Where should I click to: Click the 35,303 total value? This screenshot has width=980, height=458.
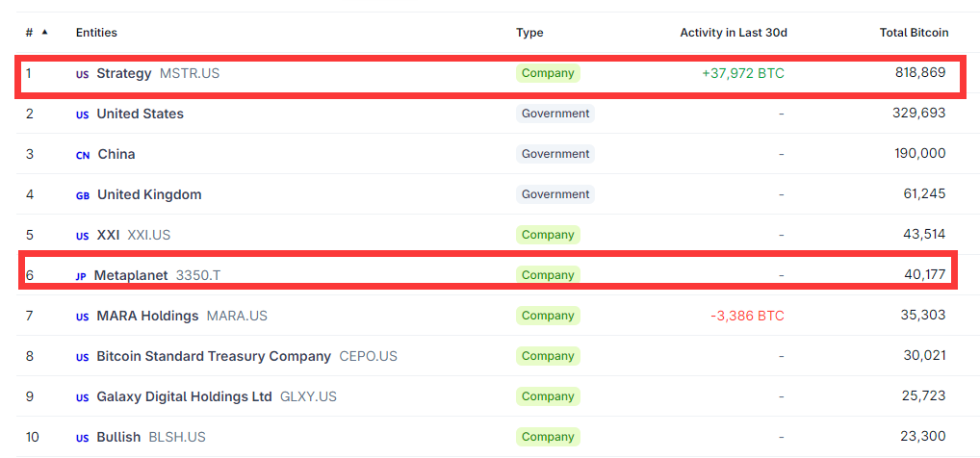[x=924, y=315]
